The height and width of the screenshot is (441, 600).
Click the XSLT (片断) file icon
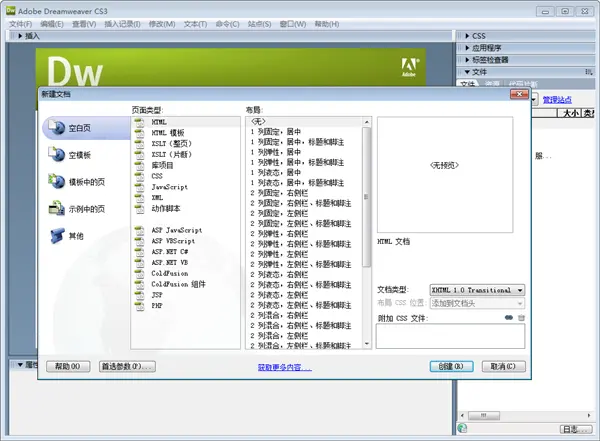140,154
